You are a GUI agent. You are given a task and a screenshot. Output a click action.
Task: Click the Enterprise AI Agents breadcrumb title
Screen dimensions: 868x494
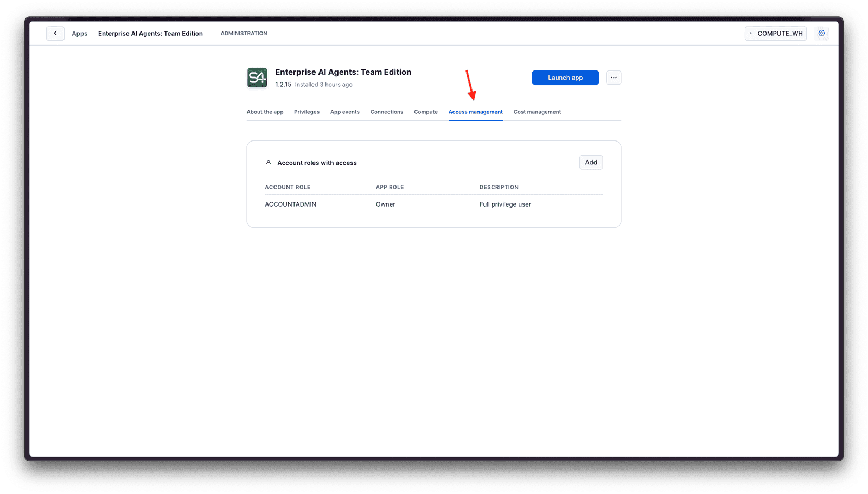click(150, 33)
